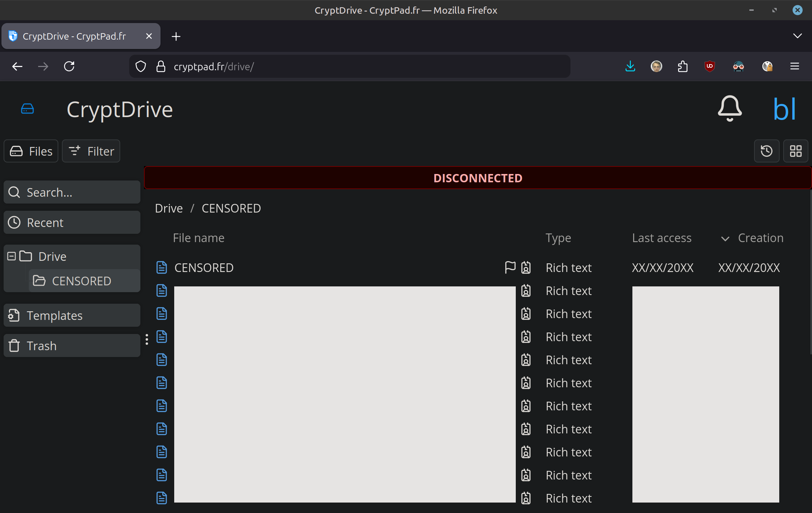Screen dimensions: 812x513
Task: Open the Filter menu
Action: point(91,151)
